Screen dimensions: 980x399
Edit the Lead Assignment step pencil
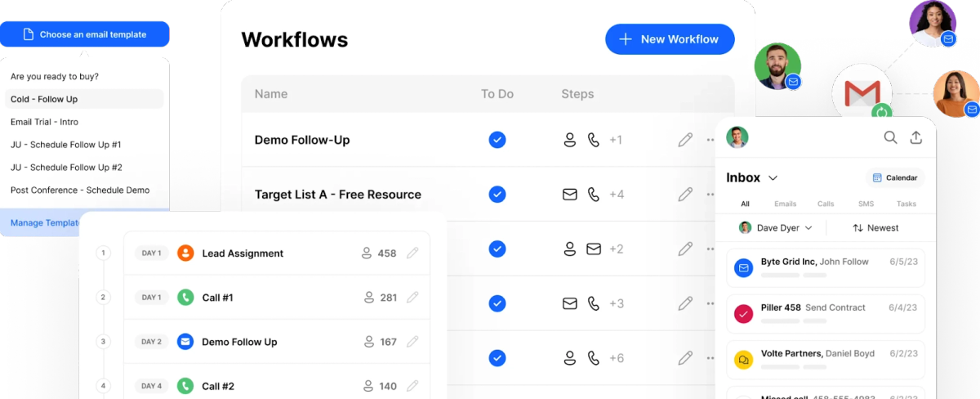coord(412,253)
